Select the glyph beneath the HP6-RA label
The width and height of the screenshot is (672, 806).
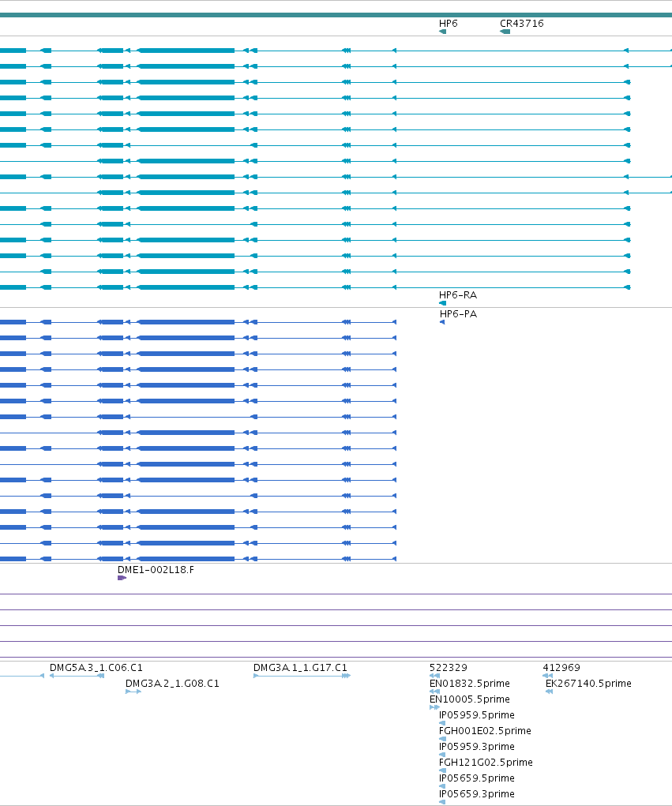point(442,303)
